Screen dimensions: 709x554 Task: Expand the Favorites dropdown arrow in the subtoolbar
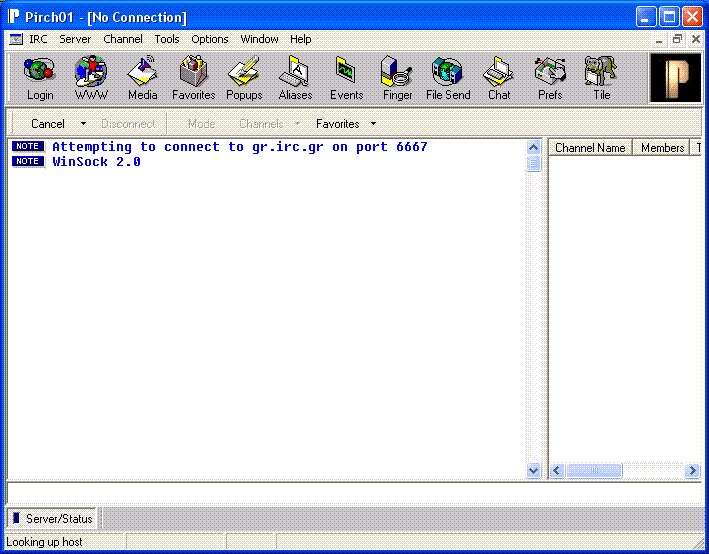point(373,124)
